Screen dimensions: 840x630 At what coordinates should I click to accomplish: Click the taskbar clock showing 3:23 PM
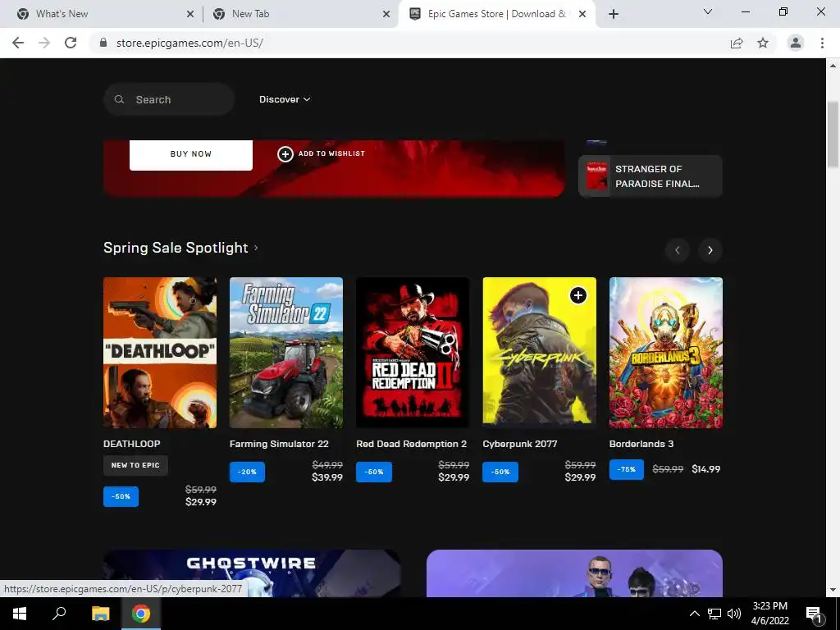769,614
